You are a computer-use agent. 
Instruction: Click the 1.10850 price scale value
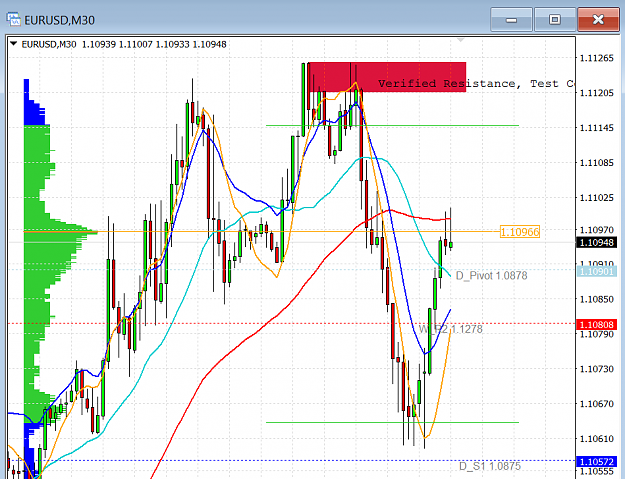tap(596, 299)
